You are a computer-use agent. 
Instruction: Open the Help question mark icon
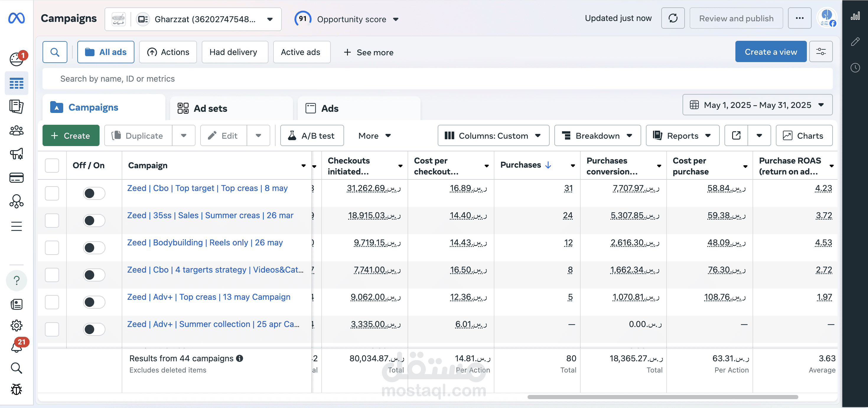[x=16, y=280]
